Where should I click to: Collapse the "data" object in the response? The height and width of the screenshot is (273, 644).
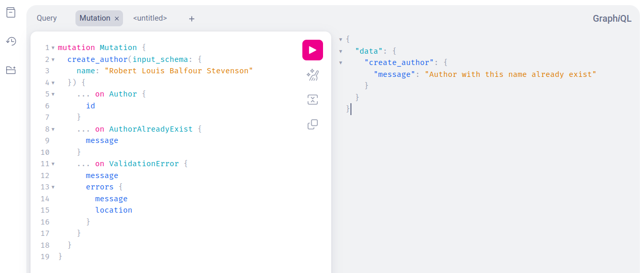(341, 51)
